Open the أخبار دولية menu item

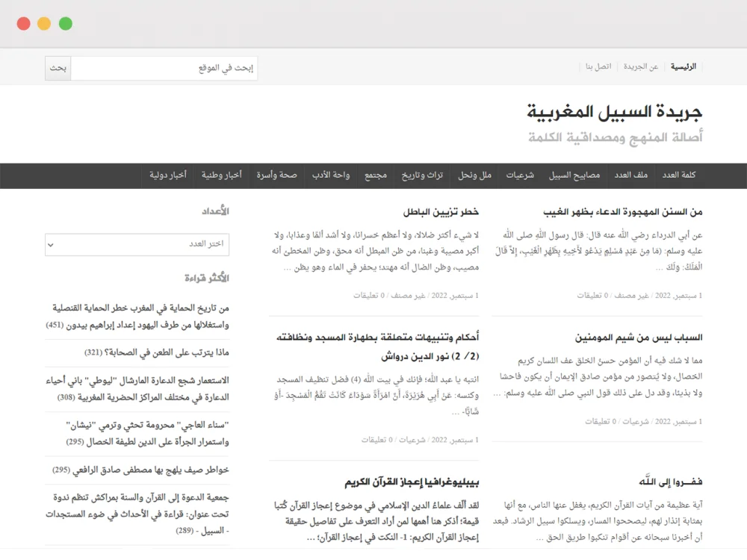coord(167,175)
